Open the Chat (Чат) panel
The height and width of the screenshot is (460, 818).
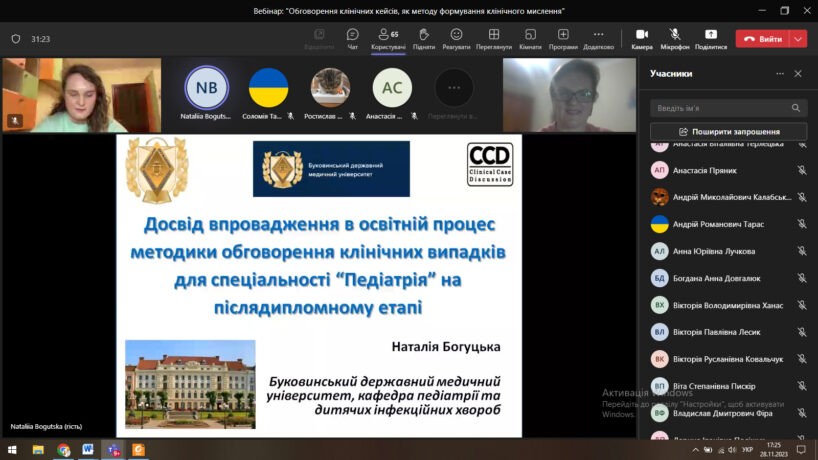tap(352, 38)
